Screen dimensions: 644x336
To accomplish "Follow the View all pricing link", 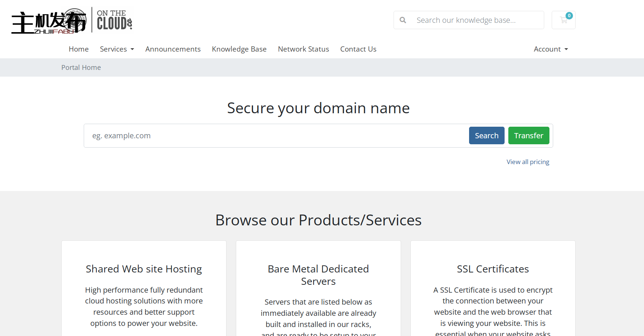I will point(528,162).
